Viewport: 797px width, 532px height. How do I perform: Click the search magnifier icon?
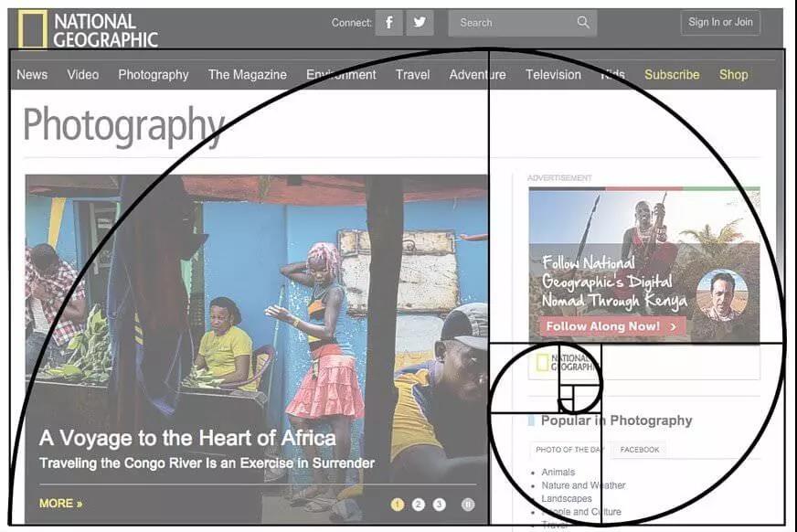click(583, 22)
